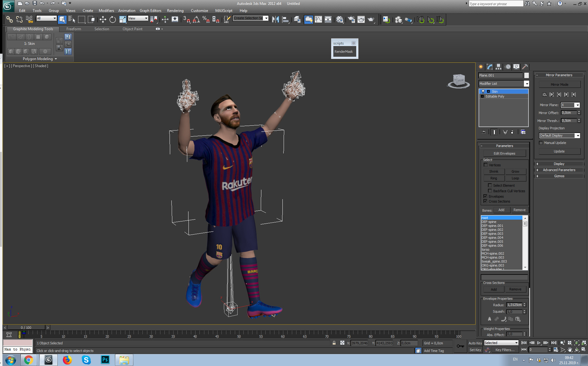Click the Edit Envelopes button
Screen dimensions: 588x366
[x=504, y=153]
